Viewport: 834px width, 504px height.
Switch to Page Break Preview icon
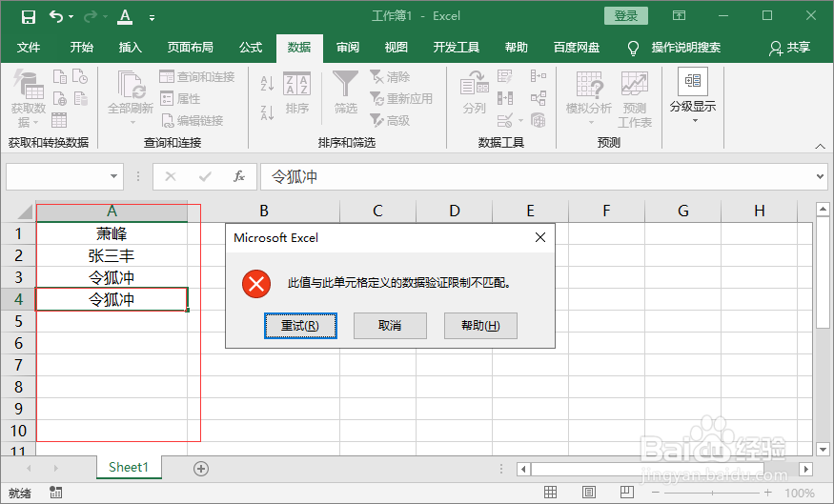coord(627,493)
